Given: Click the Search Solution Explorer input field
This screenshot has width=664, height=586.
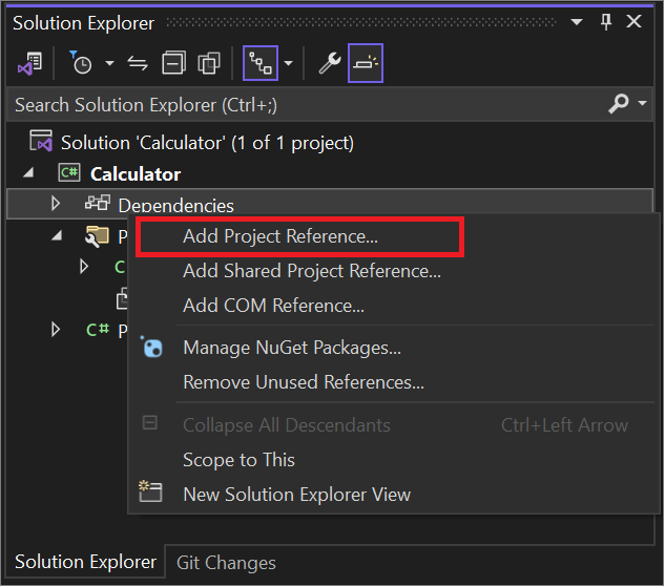Looking at the screenshot, I should pyautogui.click(x=300, y=104).
